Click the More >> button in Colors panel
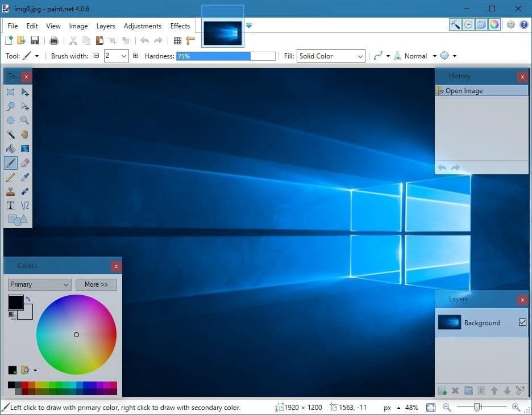 click(96, 284)
